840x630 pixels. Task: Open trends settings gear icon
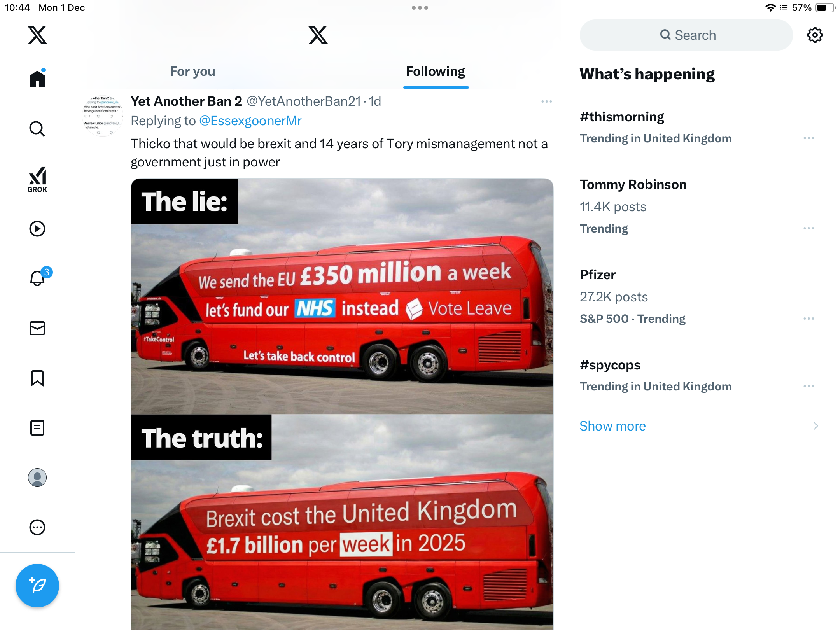click(815, 35)
